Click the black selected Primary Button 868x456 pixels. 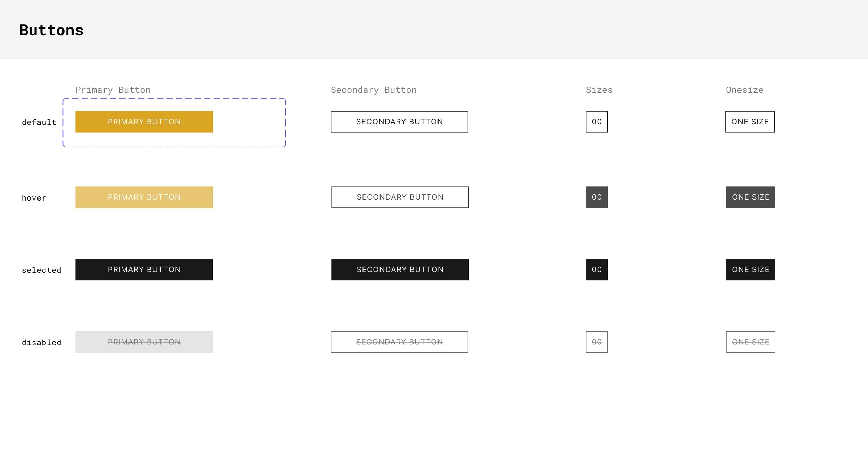(144, 269)
